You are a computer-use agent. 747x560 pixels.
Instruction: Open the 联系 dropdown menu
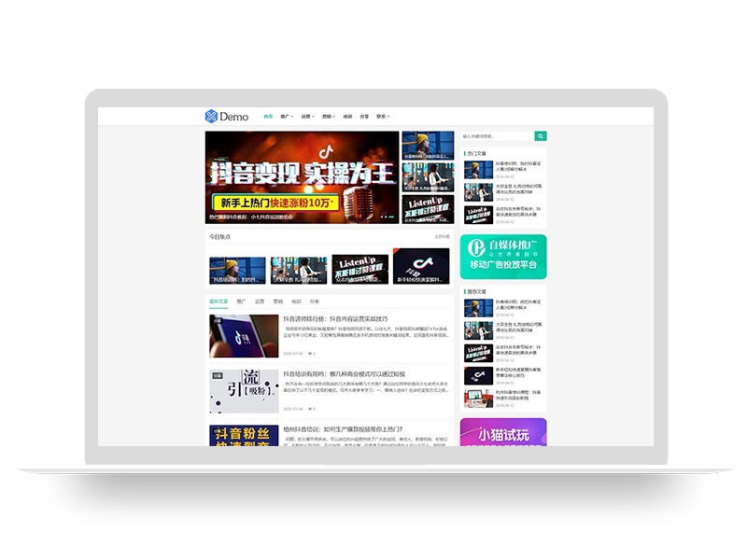click(382, 117)
